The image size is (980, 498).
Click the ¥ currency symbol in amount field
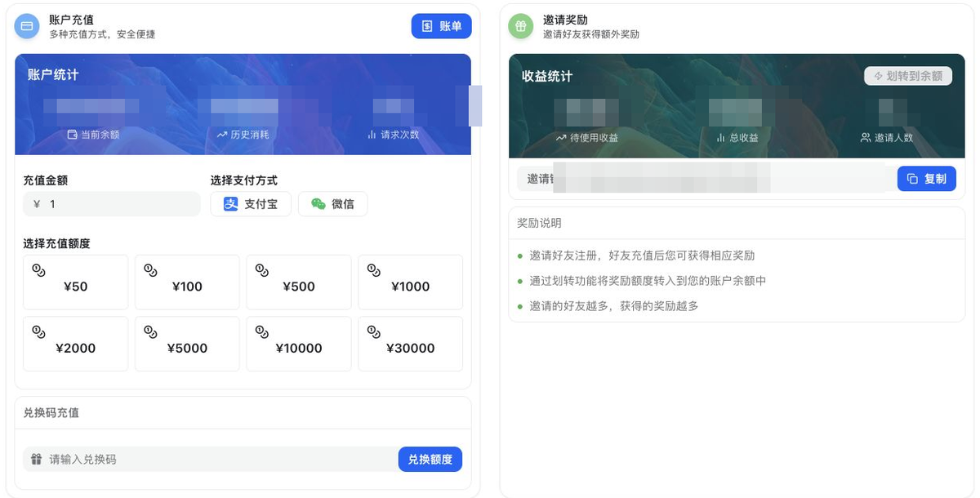pos(37,204)
